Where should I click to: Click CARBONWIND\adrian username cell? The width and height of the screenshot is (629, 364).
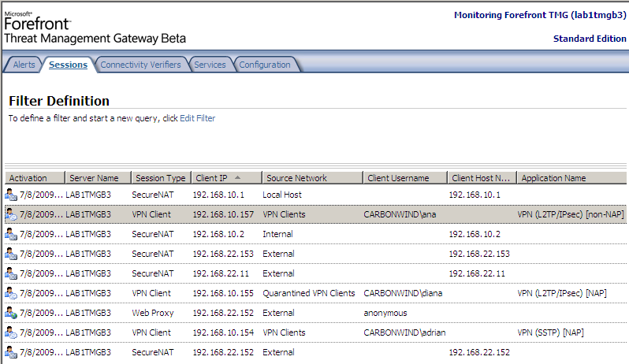[x=404, y=332]
